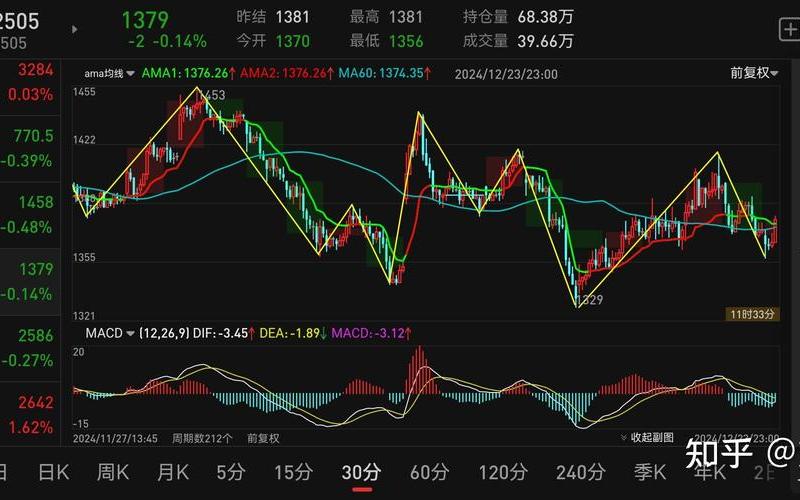The width and height of the screenshot is (800, 500).
Task: Click the 最高 1381 value
Action: (x=386, y=17)
